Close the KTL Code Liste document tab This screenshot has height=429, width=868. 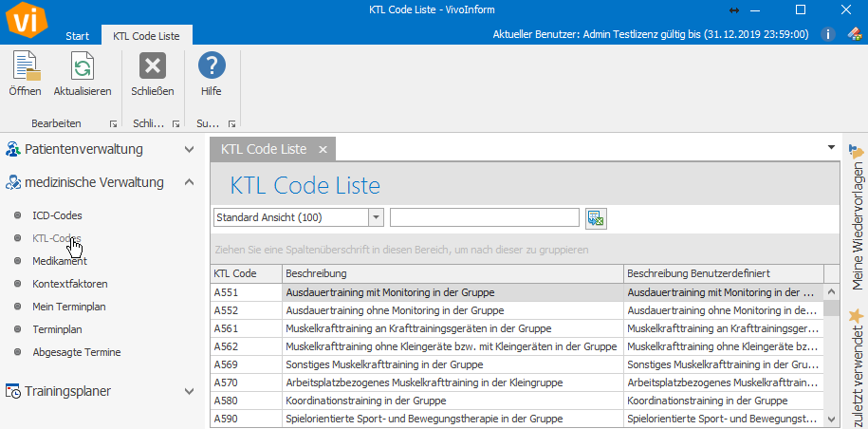pos(323,149)
